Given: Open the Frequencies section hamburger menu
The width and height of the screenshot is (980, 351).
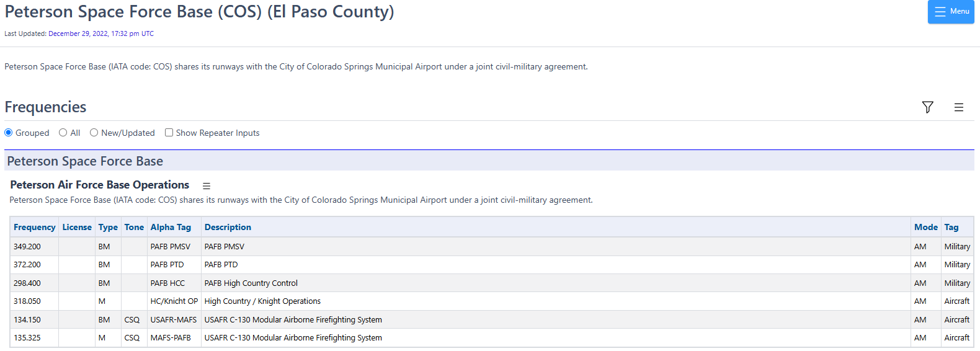Looking at the screenshot, I should [x=958, y=107].
